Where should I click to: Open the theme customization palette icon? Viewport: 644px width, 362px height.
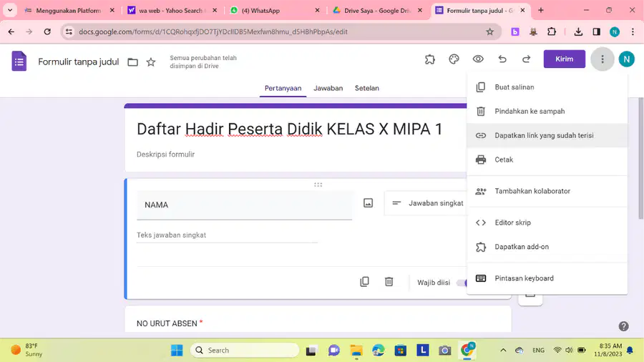(x=454, y=59)
